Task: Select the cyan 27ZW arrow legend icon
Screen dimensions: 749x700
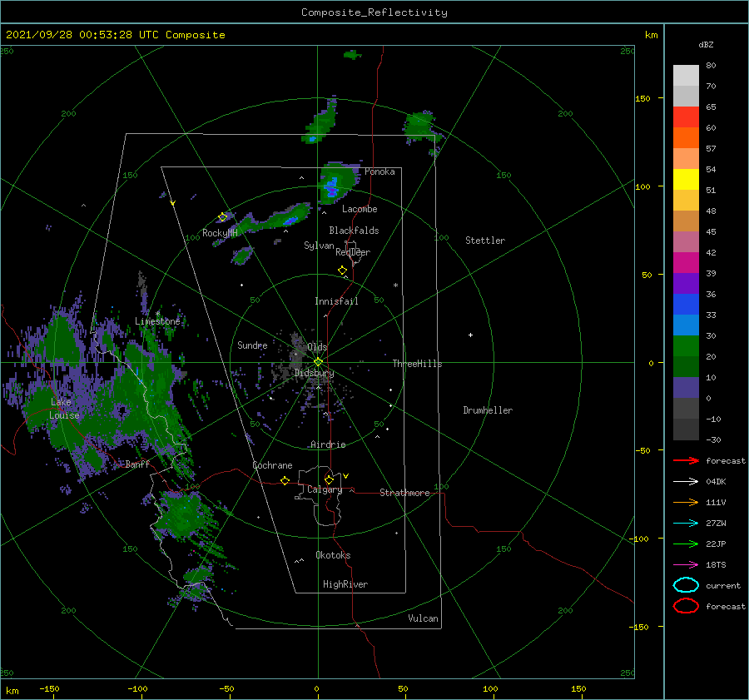Action: pyautogui.click(x=686, y=524)
